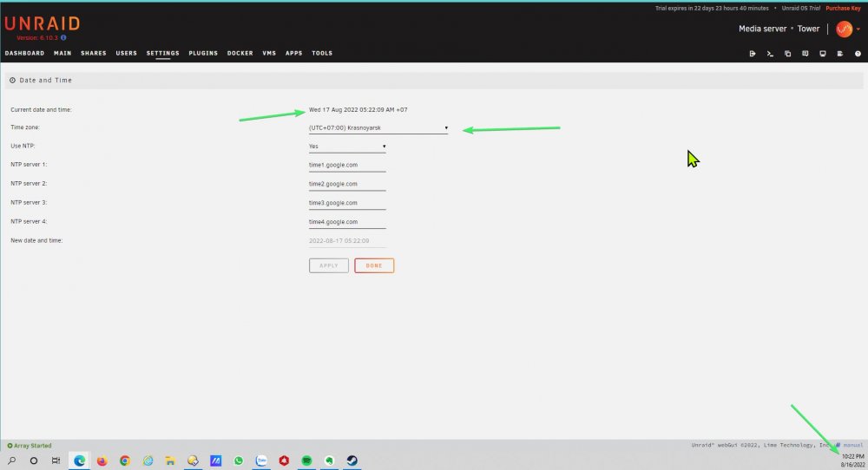Click the version info icon beside 6.10.3
The width and height of the screenshot is (868, 470).
click(63, 37)
